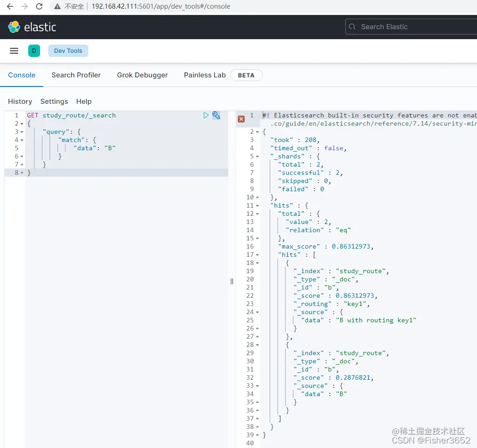Click "B with routing key1" data line
Screen dimensions: 477x448
point(359,321)
